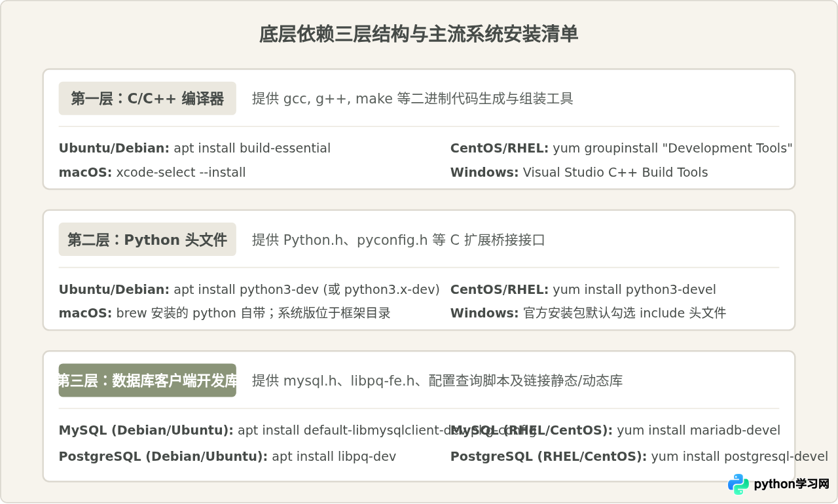This screenshot has width=838, height=504.
Task: Click the "yum install mariadb-devel" line
Action: pyautogui.click(x=615, y=430)
